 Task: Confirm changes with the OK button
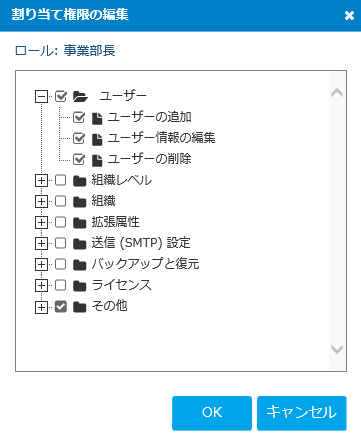(212, 413)
